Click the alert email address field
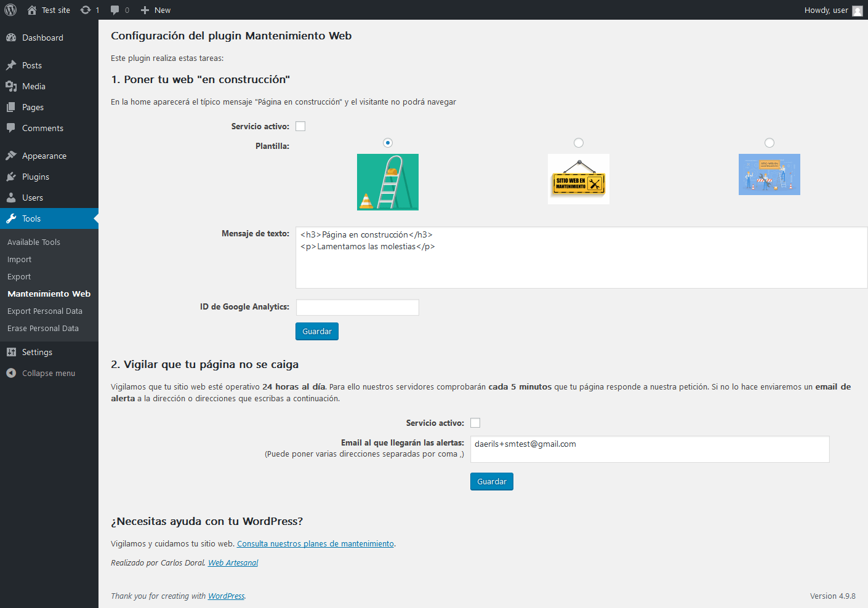The image size is (868, 608). [650, 449]
